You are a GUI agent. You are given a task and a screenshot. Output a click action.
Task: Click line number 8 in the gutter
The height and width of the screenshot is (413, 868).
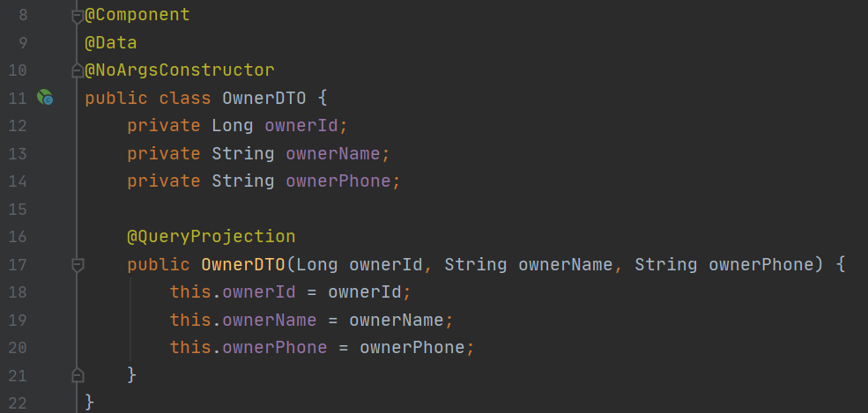23,16
